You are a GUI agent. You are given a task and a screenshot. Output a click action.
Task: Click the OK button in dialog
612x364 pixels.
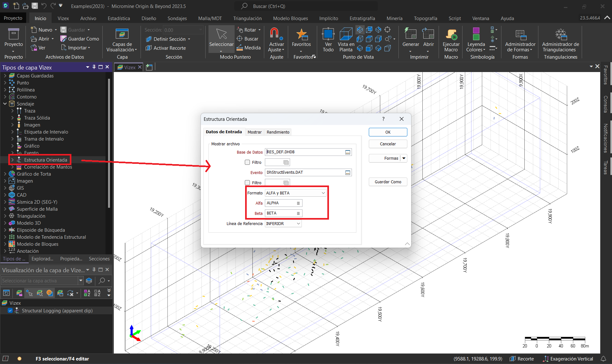(388, 132)
